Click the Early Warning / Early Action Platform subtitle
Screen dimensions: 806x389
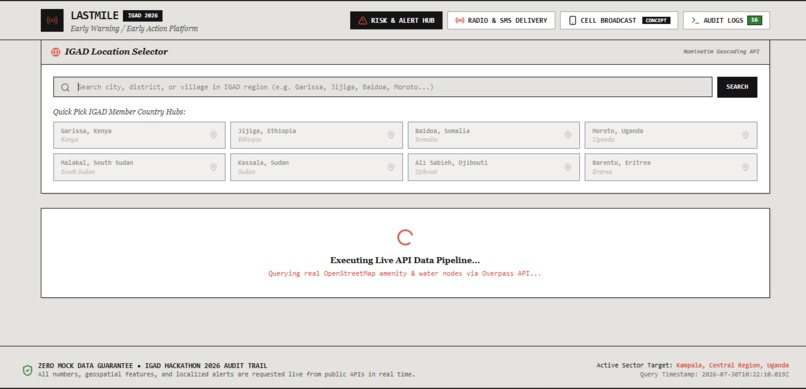(134, 29)
